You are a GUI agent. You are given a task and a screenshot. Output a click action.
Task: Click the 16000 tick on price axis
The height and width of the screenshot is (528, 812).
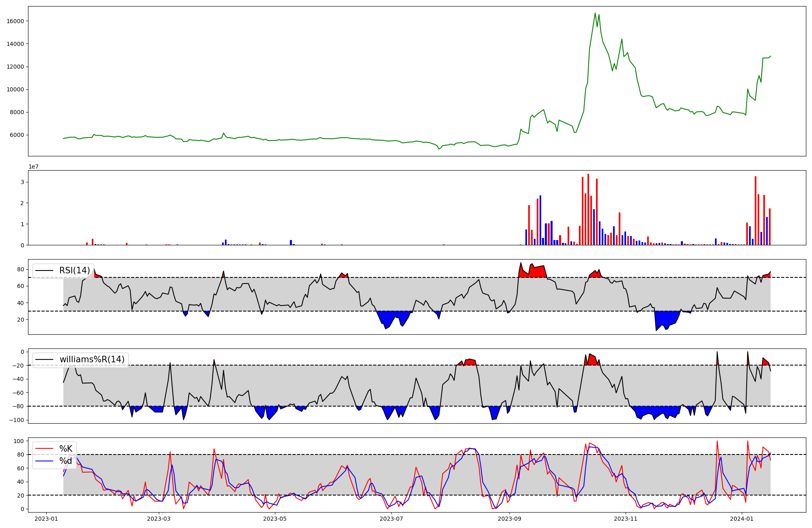click(x=15, y=21)
